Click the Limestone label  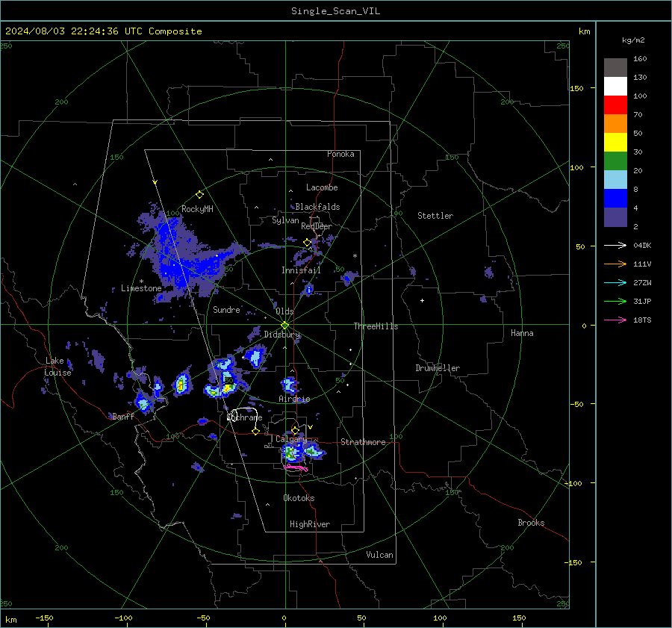click(141, 288)
